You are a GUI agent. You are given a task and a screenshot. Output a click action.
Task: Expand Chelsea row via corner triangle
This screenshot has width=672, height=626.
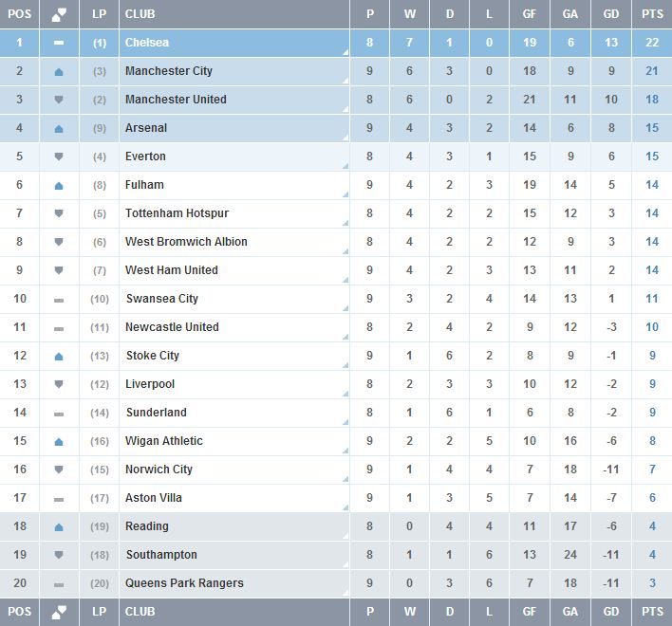(x=345, y=53)
